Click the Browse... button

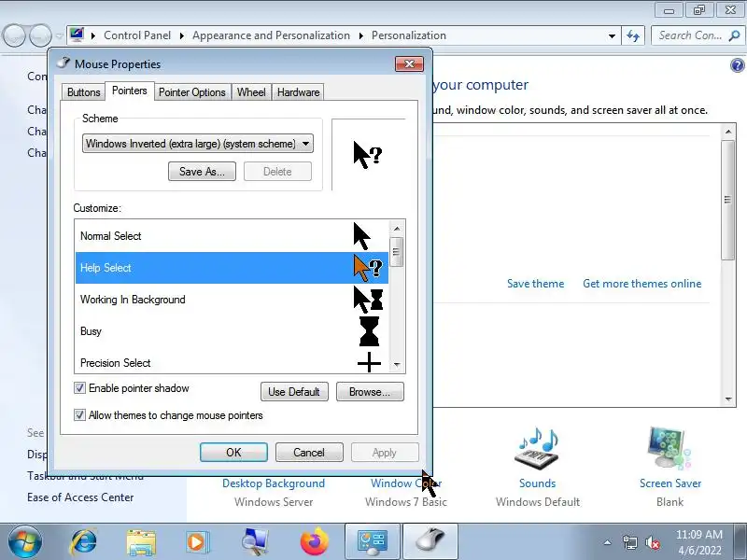coord(370,391)
